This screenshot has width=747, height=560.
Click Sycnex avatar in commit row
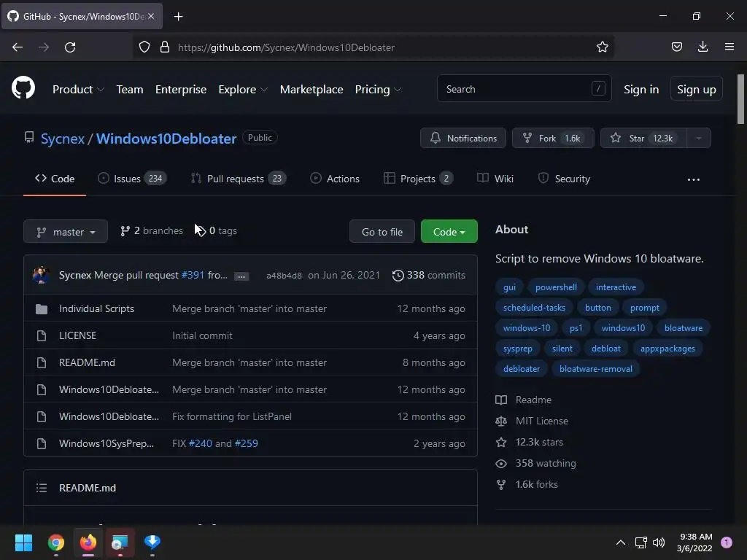click(42, 275)
